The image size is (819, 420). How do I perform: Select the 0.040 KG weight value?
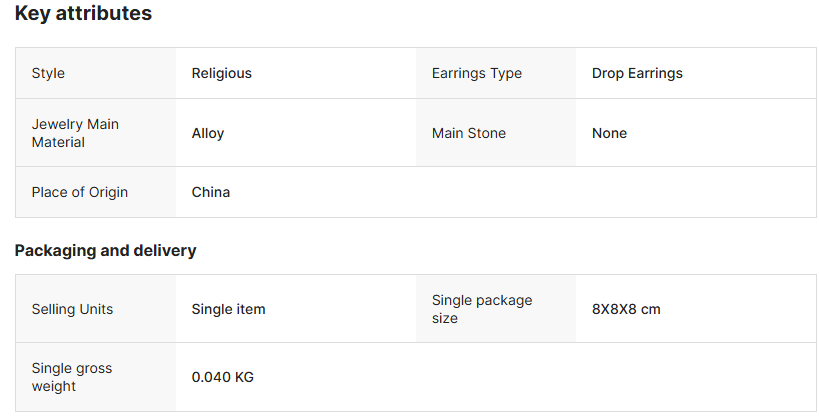click(223, 378)
